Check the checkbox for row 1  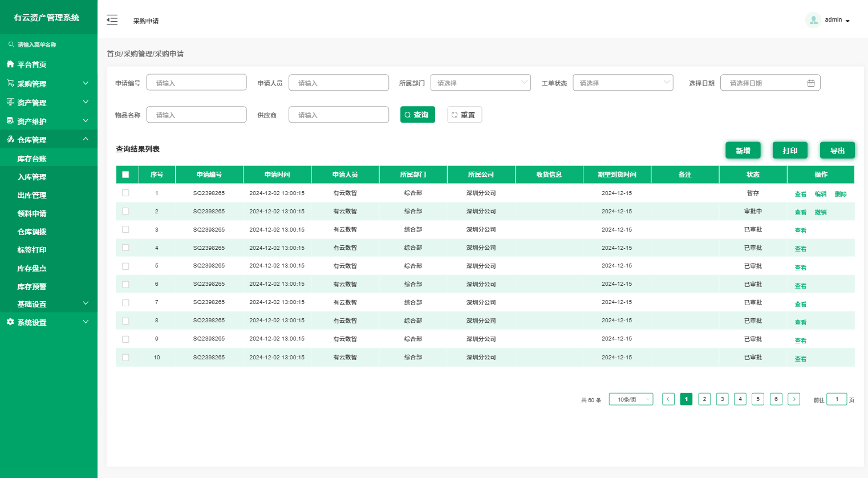(125, 193)
